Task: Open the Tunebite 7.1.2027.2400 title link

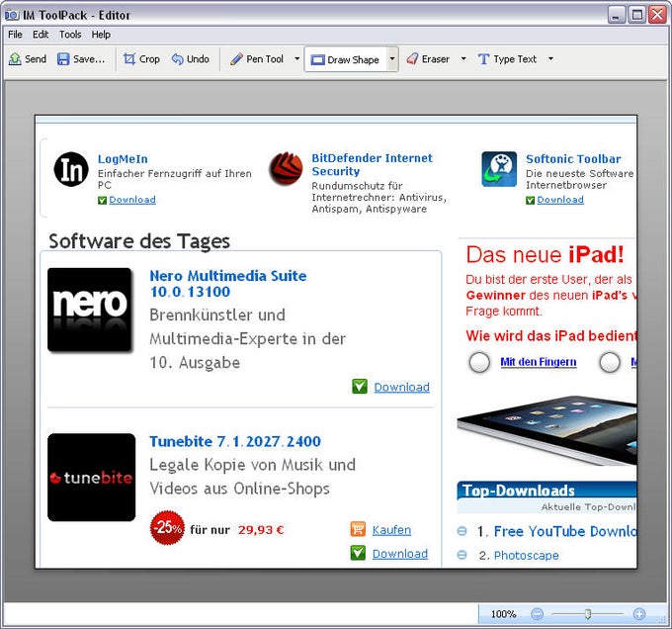Action: point(235,441)
